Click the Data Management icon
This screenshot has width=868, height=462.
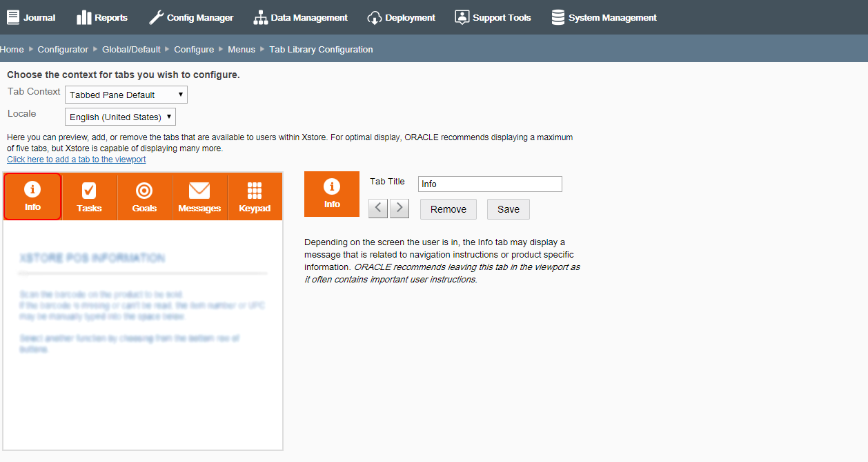300,17
